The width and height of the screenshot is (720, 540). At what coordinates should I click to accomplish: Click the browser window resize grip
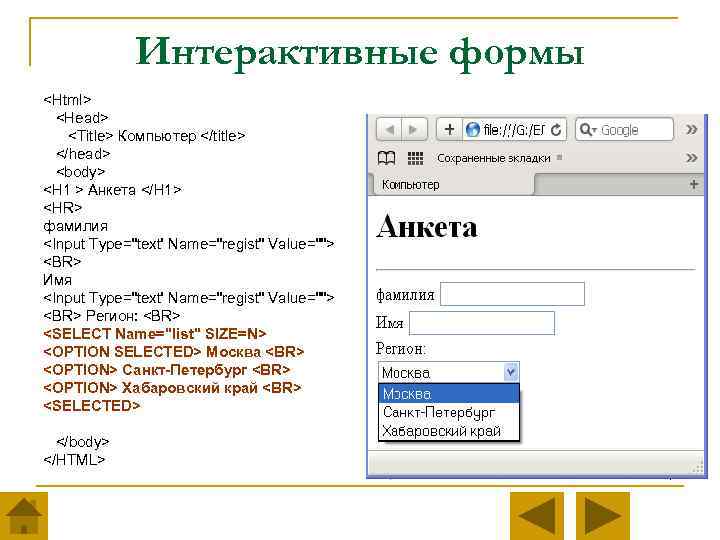(x=698, y=468)
